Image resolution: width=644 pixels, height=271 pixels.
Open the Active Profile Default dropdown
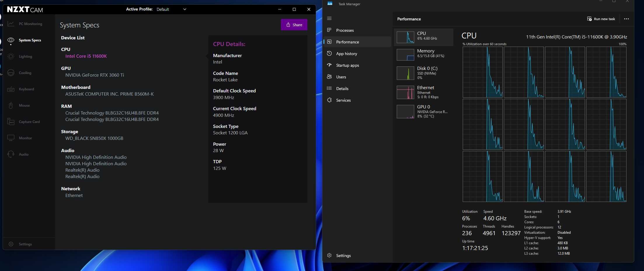tap(171, 9)
